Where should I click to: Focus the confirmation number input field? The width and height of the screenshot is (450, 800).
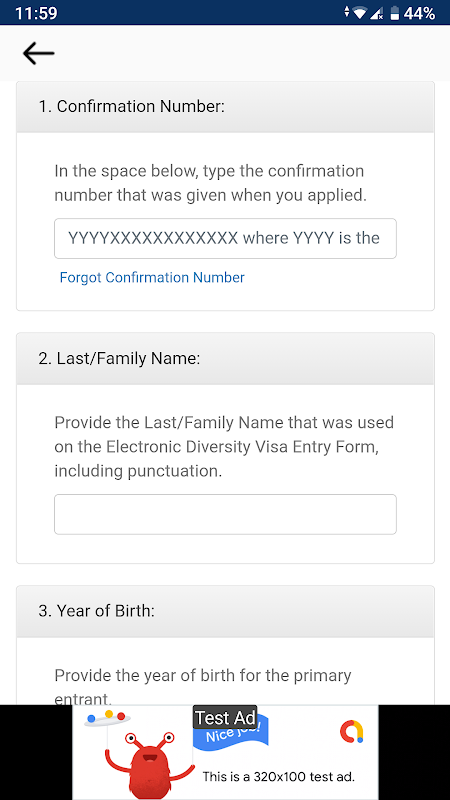pos(225,238)
